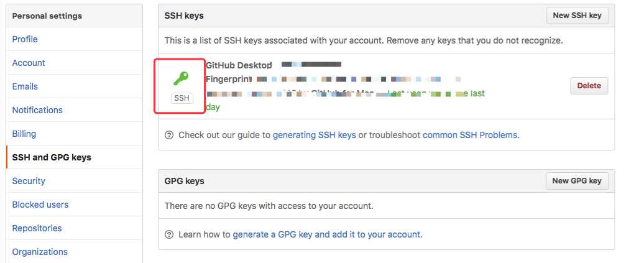Image resolution: width=644 pixels, height=263 pixels.
Task: Click the green SSH key icon
Action: (181, 78)
